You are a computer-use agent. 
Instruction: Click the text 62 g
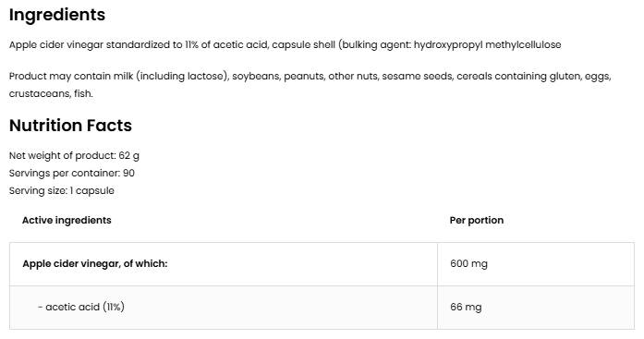[129, 155]
